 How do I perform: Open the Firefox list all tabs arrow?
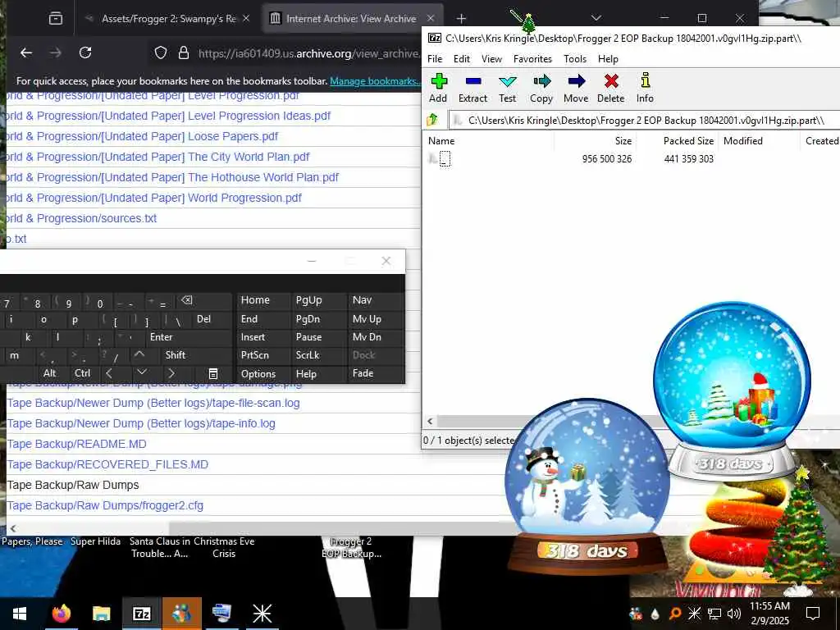tap(596, 18)
